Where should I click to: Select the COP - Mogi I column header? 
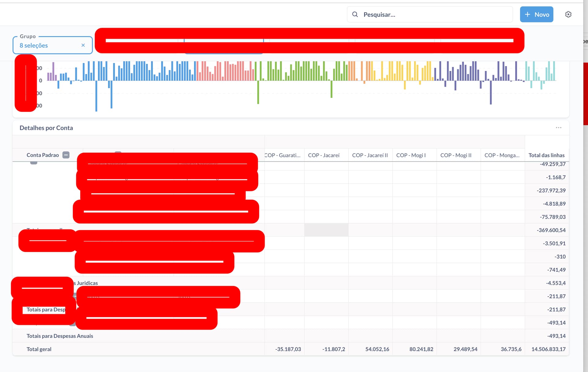tap(411, 155)
